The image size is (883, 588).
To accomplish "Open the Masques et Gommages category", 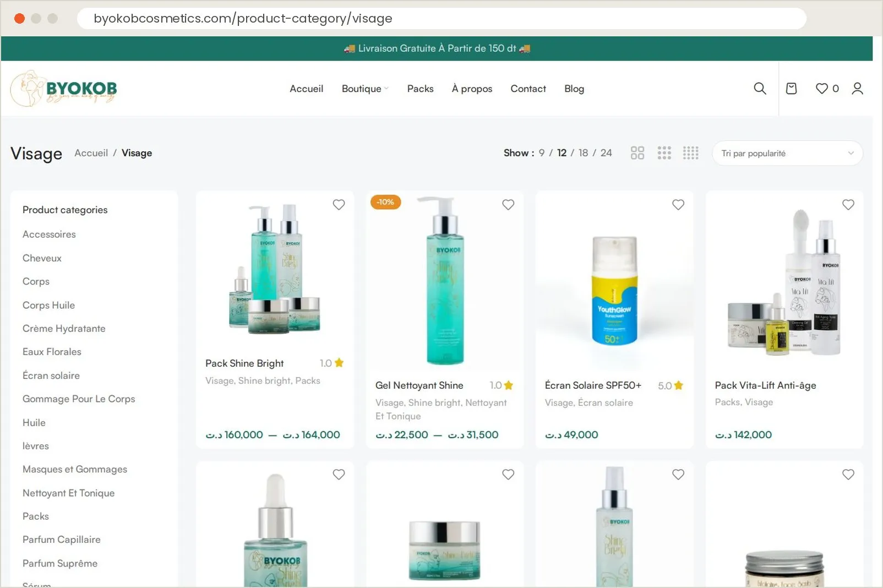I will click(x=75, y=470).
